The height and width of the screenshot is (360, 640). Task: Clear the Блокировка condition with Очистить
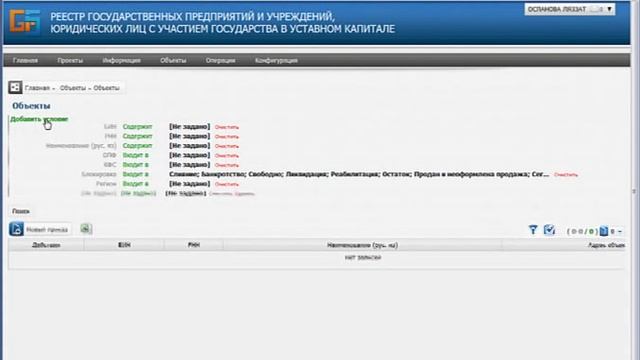click(566, 175)
